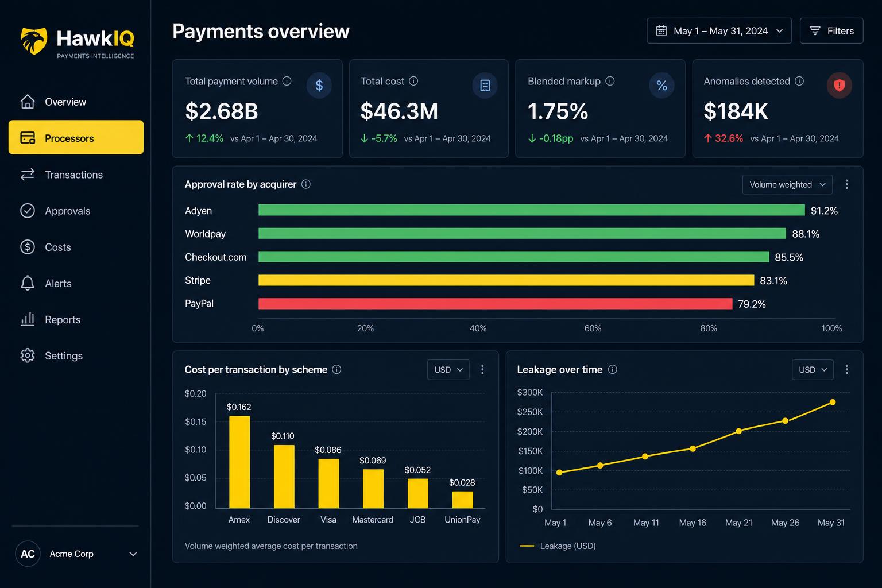Click the Amex cost bar
The width and height of the screenshot is (882, 588).
point(239,462)
